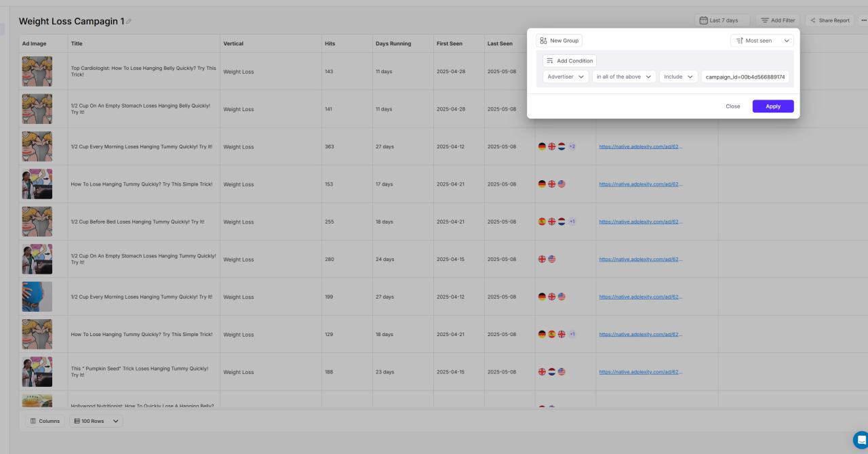Click Spanish flag in the 255 hits row
This screenshot has width=868, height=454.
[x=542, y=222]
